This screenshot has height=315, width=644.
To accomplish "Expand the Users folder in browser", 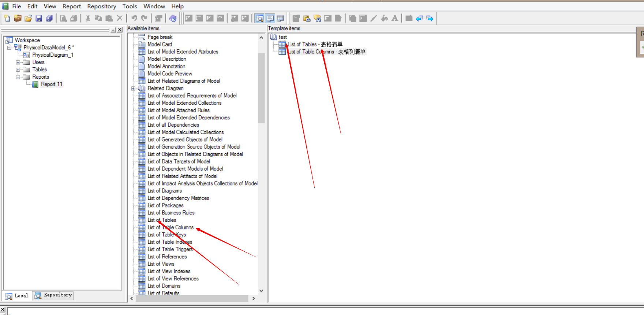I will tap(18, 62).
